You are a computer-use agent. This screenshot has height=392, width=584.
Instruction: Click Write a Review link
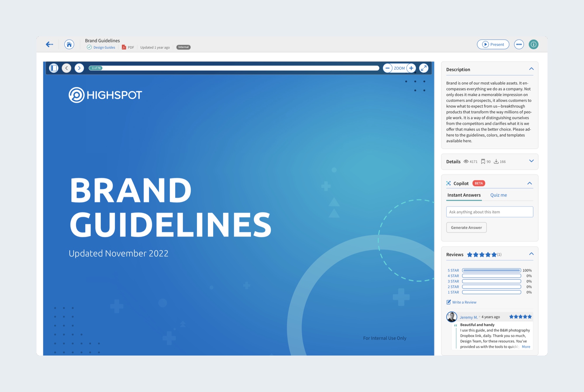coord(464,302)
